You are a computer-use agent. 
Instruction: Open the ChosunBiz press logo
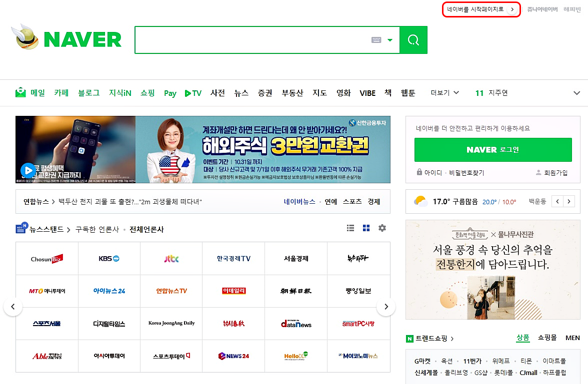[x=47, y=259]
